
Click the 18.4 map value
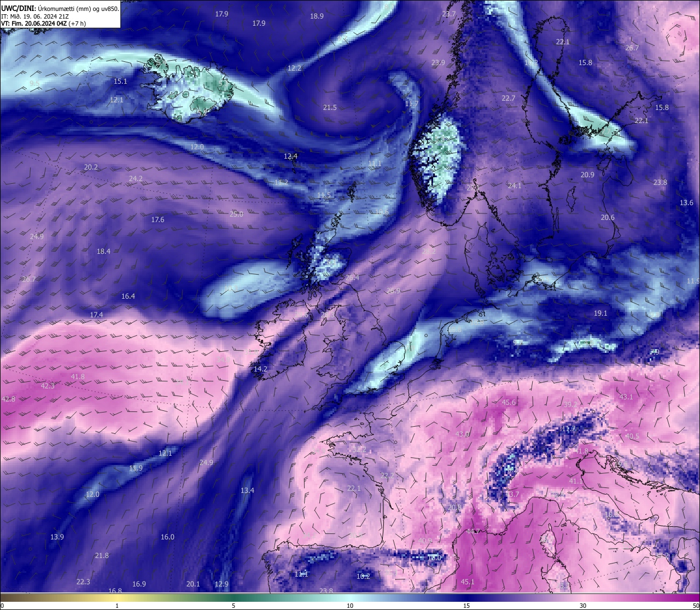103,252
